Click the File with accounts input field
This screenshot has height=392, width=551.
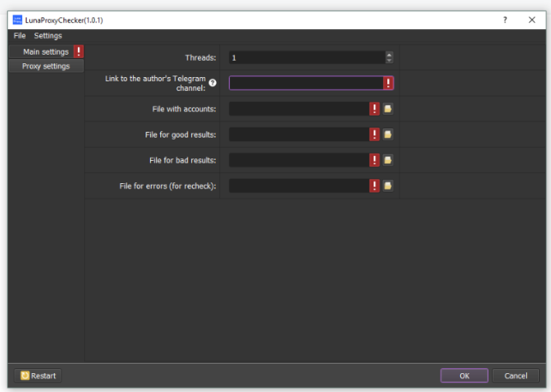(299, 109)
